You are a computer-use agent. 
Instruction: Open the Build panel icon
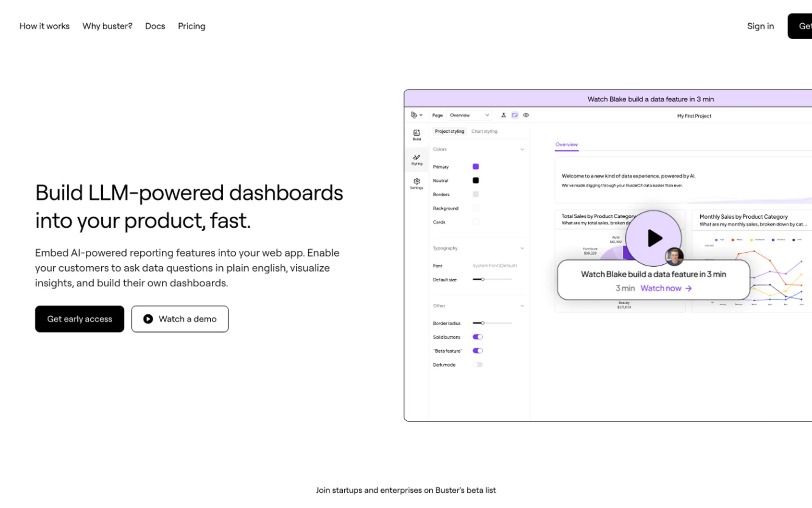(x=416, y=134)
